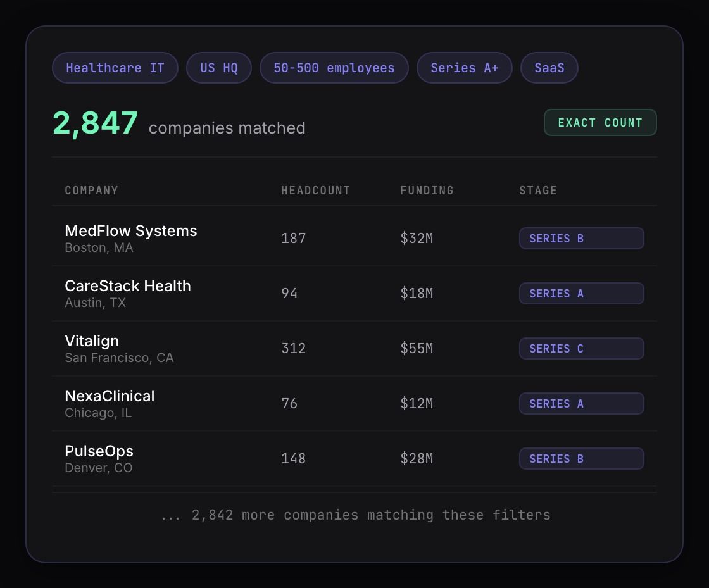
Task: Click the $18M funding value
Action: pyautogui.click(x=417, y=293)
